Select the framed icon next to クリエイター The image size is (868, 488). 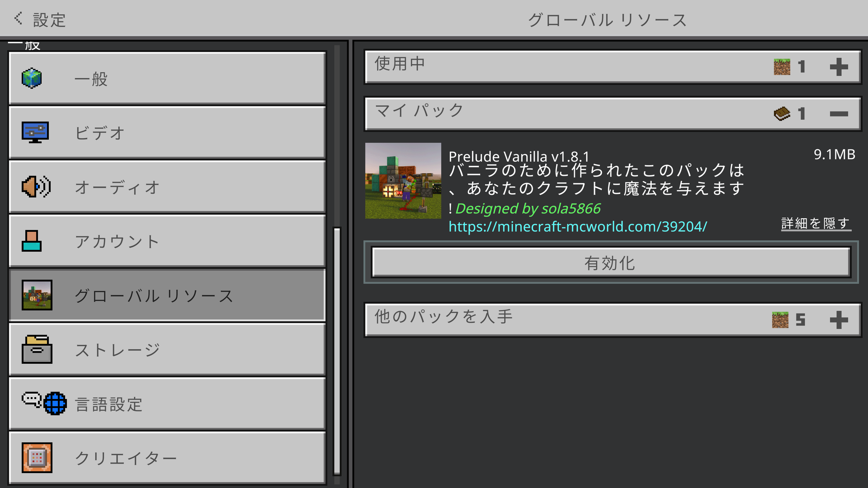pos(38,457)
